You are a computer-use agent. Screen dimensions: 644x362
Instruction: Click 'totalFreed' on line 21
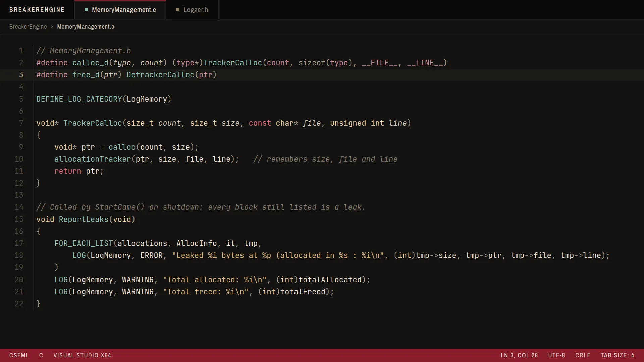[303, 292]
